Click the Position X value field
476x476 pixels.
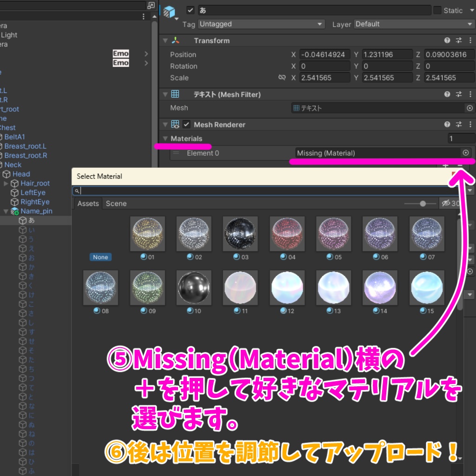coord(325,55)
